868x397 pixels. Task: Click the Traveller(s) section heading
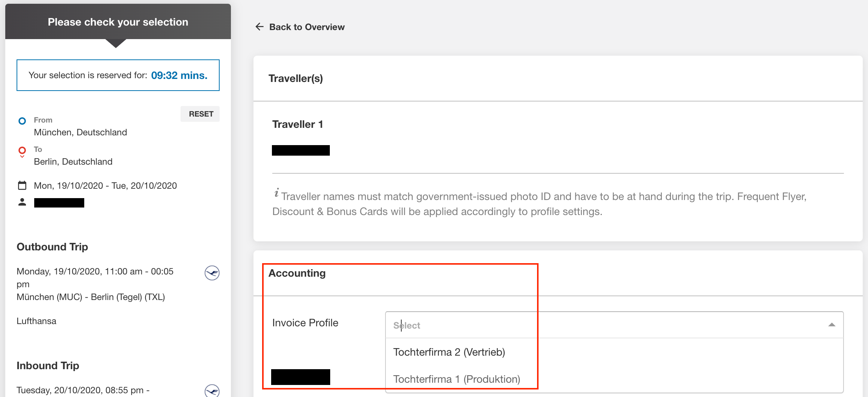point(296,79)
